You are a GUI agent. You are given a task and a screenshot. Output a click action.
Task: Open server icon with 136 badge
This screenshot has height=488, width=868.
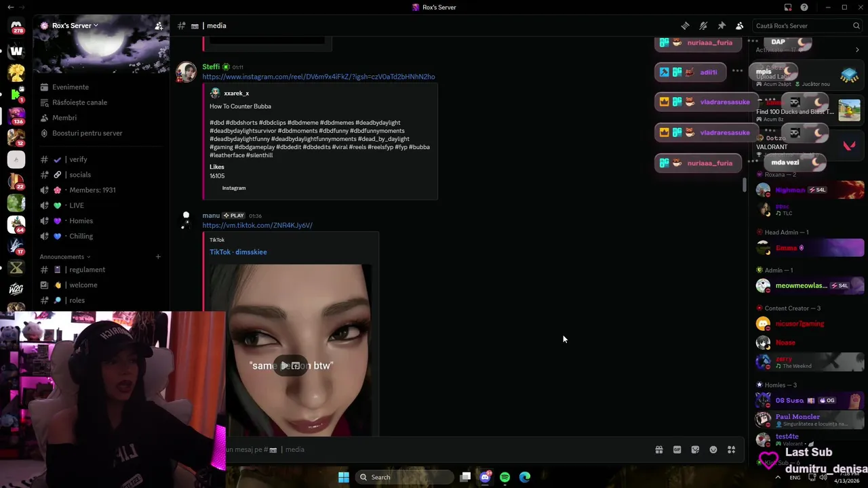[x=16, y=115]
